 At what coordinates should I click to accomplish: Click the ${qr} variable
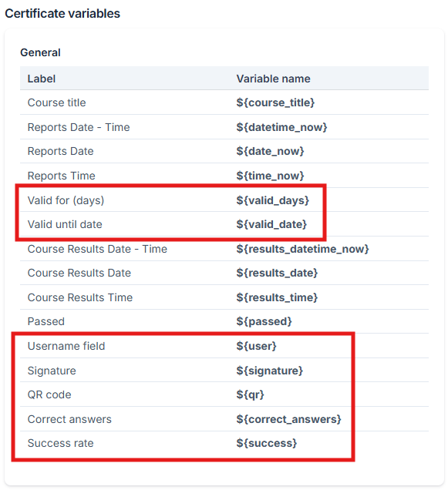pyautogui.click(x=251, y=394)
